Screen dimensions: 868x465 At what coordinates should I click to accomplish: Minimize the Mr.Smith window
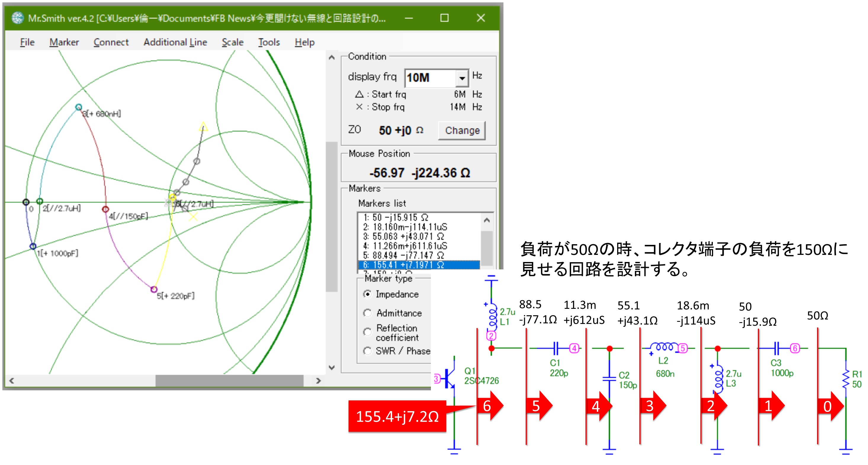[409, 18]
